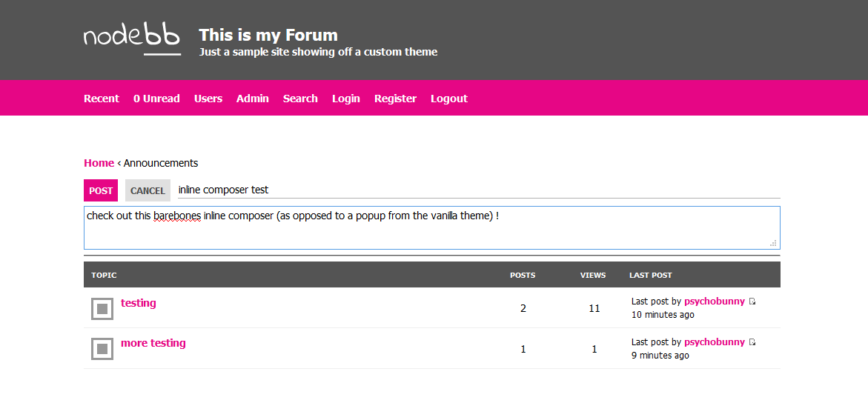The image size is (868, 403).
Task: Open the Recent menu item
Action: point(102,99)
